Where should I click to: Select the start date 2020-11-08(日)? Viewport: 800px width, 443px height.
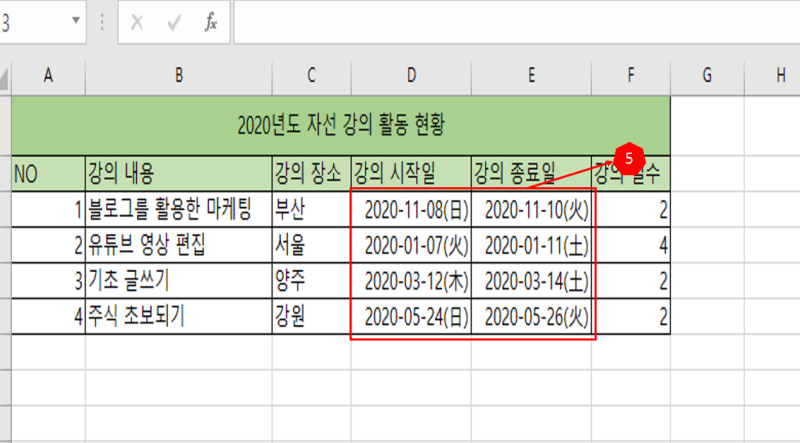pos(411,209)
